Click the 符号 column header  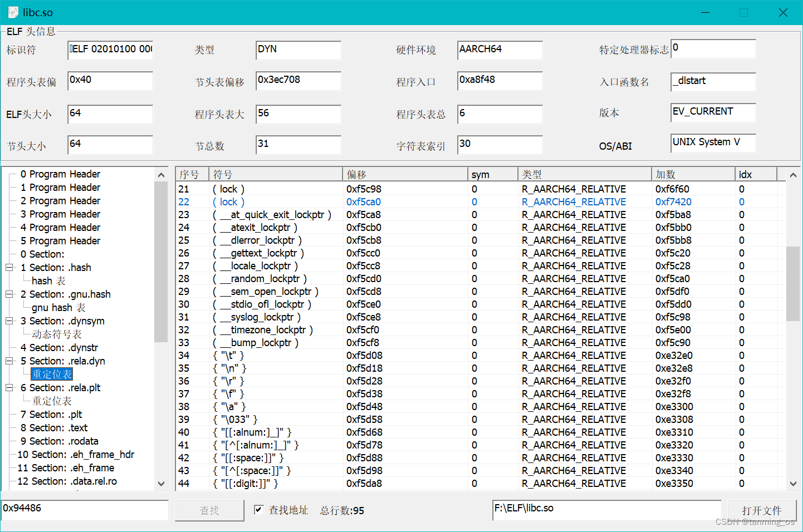point(276,174)
